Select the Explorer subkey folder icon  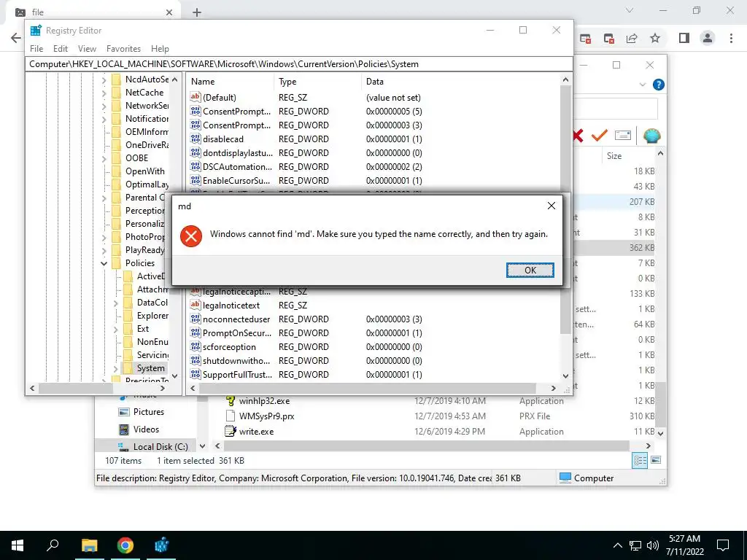[x=128, y=316]
